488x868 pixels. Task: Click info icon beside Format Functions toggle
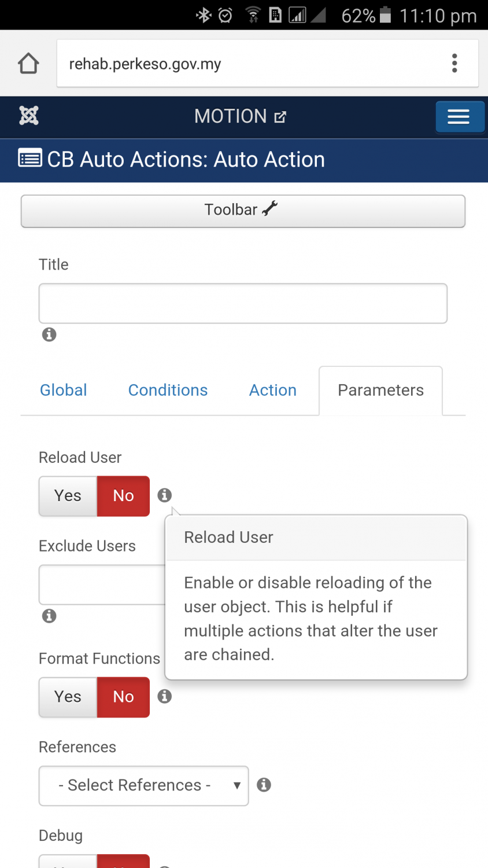click(165, 696)
